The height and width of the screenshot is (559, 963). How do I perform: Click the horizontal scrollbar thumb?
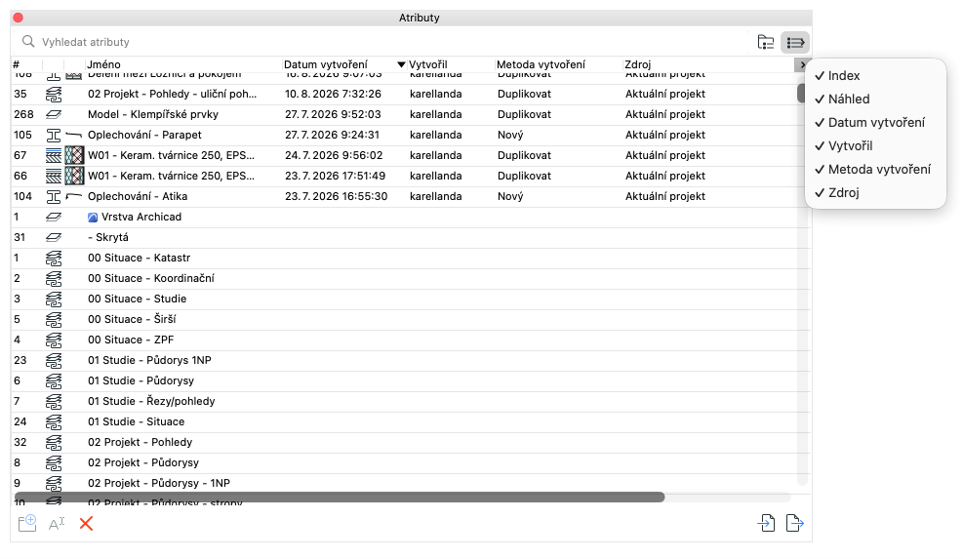pyautogui.click(x=340, y=496)
